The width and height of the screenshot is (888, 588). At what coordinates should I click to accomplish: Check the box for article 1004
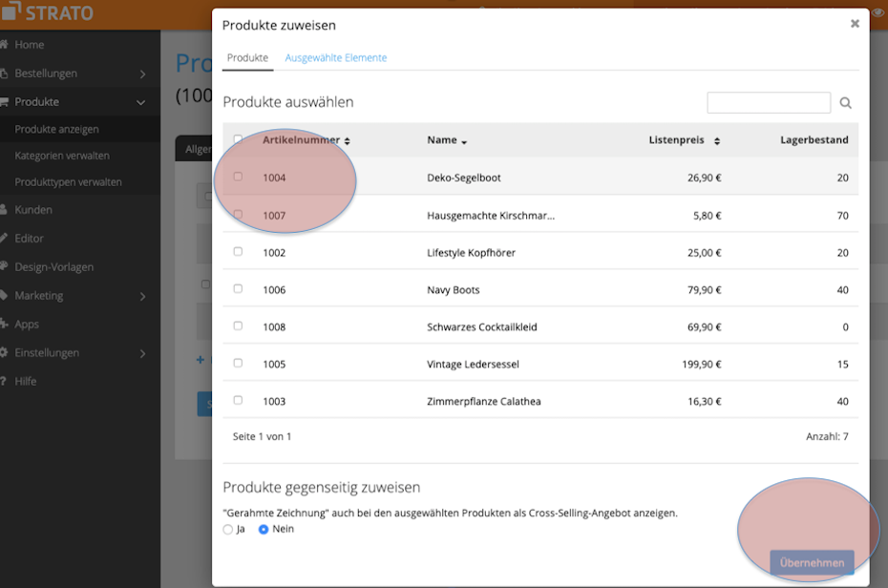(238, 177)
